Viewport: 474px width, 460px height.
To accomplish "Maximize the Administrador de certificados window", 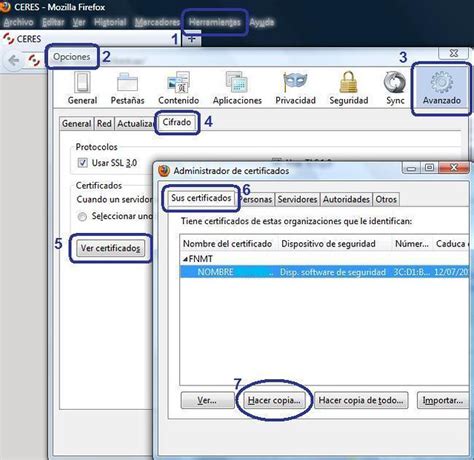I will coord(429,168).
